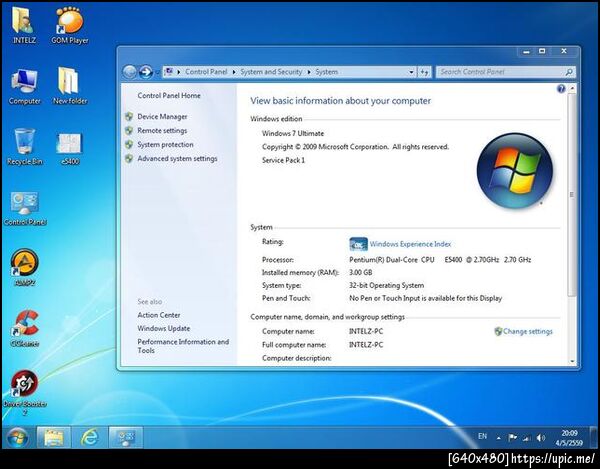Close the System window
Image resolution: width=600 pixels, height=469 pixels.
564,51
